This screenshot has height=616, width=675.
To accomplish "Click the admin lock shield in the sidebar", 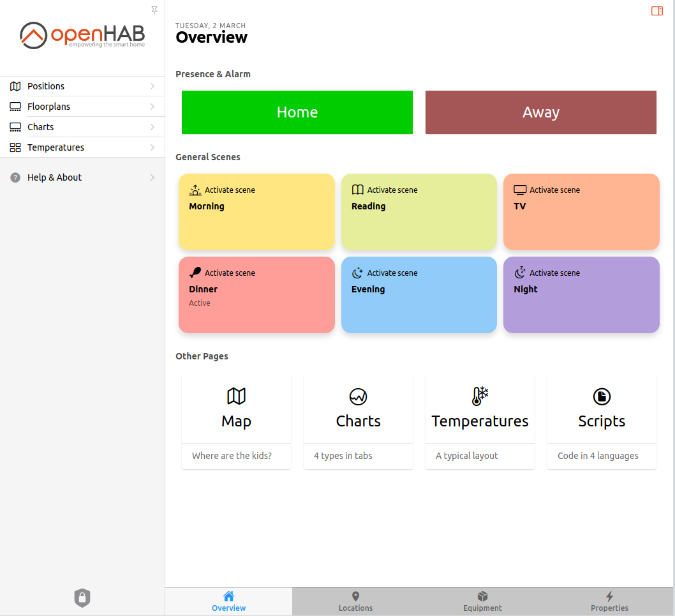I will (x=82, y=598).
